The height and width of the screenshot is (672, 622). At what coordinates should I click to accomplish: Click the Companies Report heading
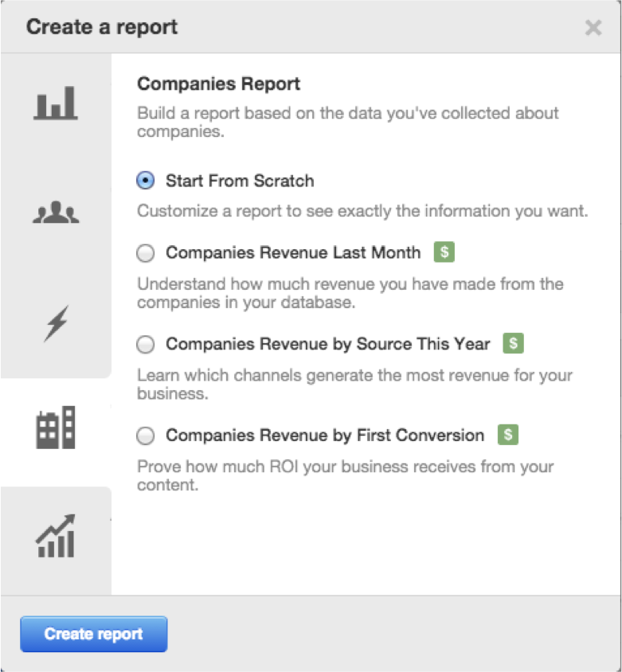pyautogui.click(x=219, y=84)
